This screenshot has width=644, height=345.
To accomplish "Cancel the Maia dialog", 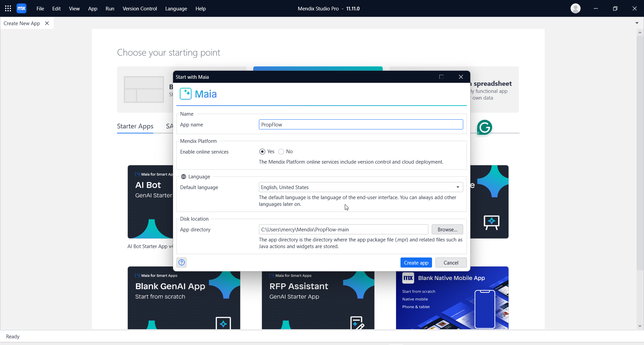I will tap(451, 263).
